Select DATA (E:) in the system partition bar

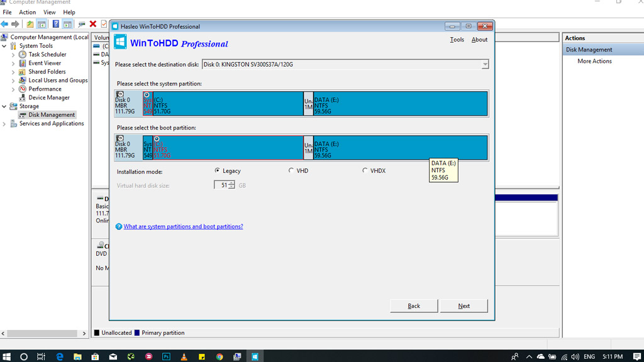(x=400, y=104)
